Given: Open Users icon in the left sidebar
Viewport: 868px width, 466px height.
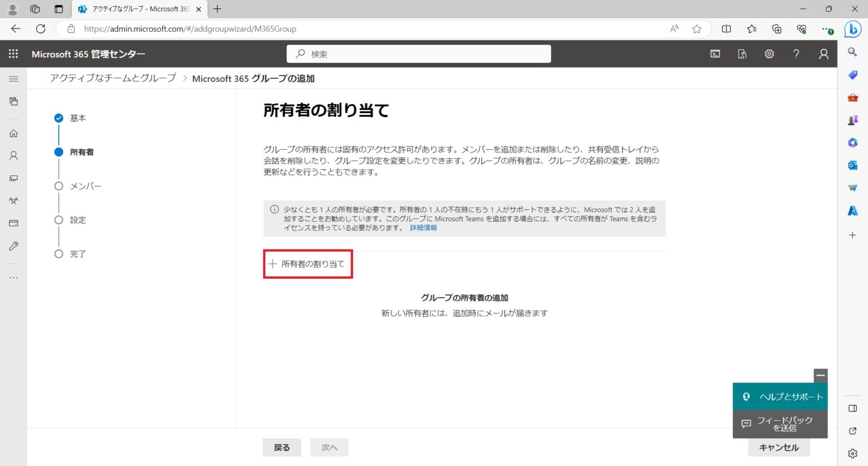Looking at the screenshot, I should 14,156.
